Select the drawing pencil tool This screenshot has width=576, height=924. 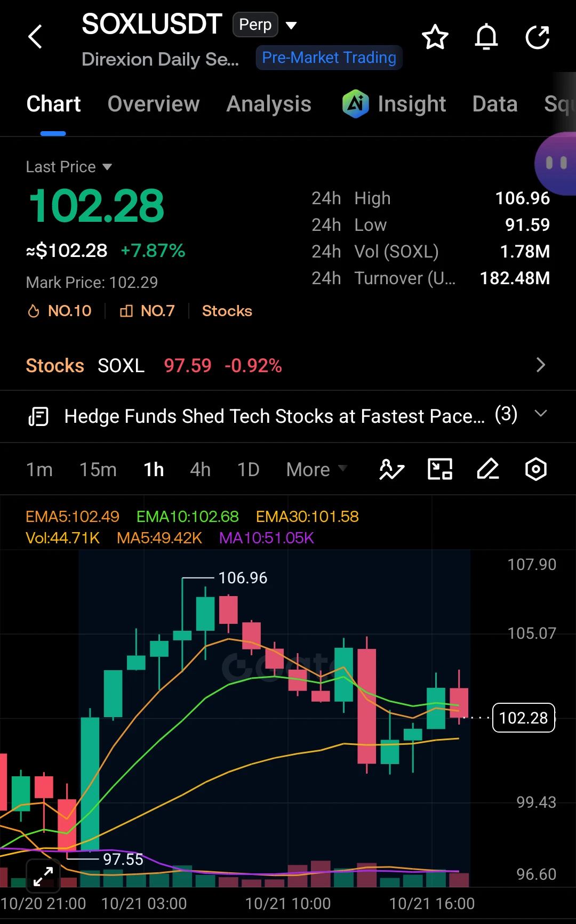click(488, 469)
